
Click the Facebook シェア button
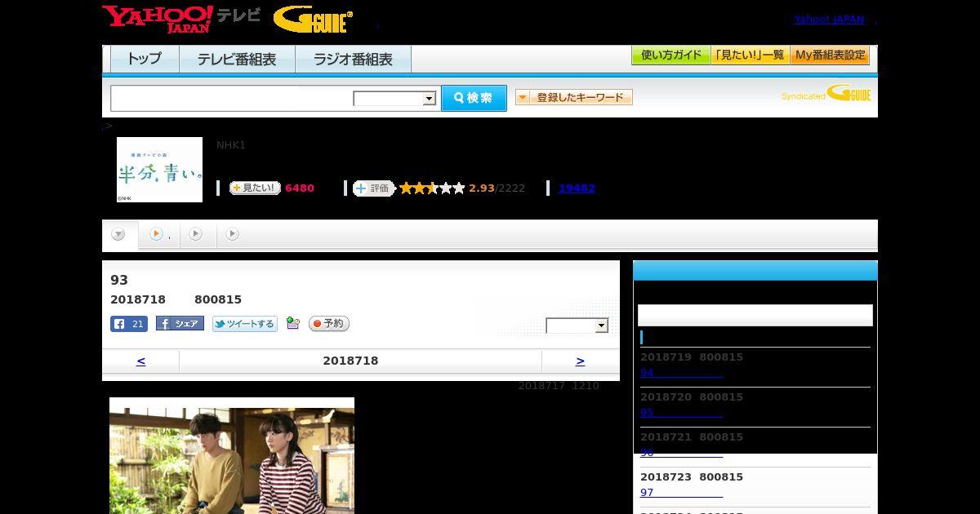(x=180, y=324)
